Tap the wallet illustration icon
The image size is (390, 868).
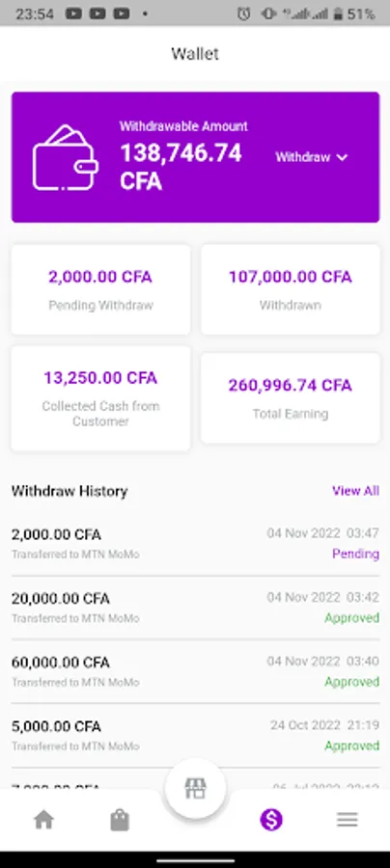66,157
